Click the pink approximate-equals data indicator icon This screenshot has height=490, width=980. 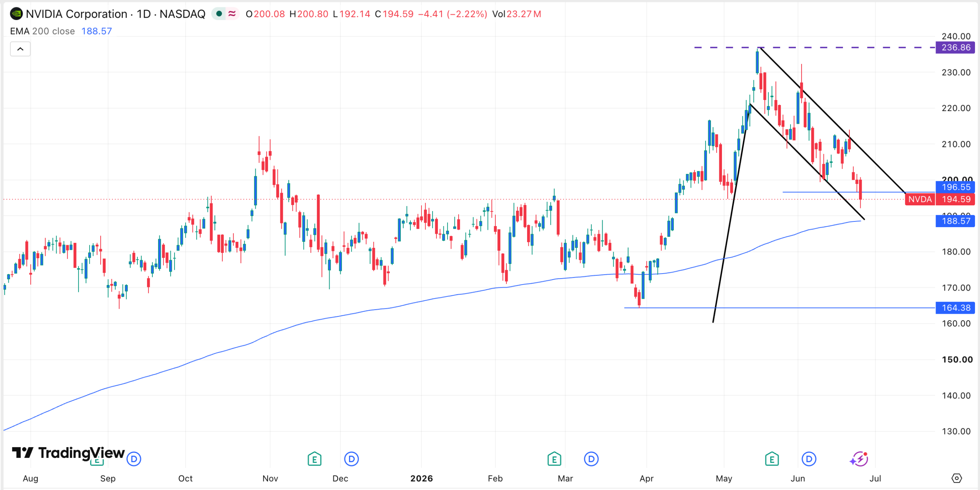point(232,14)
